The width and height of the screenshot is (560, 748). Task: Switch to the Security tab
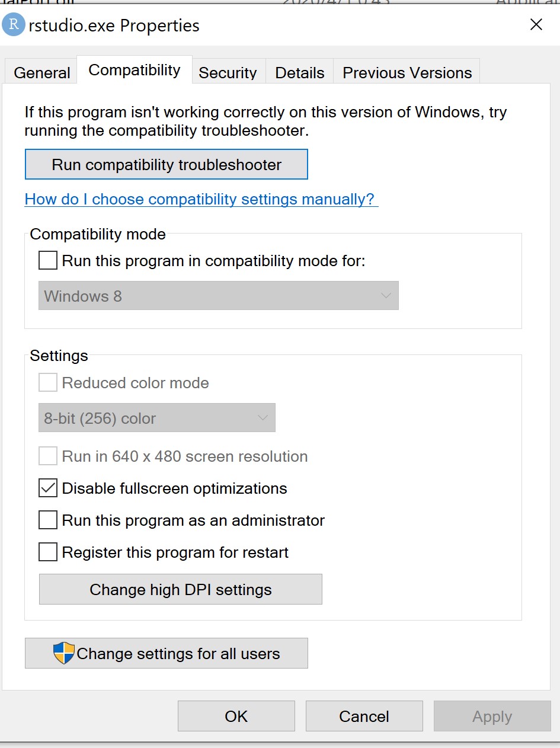click(x=228, y=72)
